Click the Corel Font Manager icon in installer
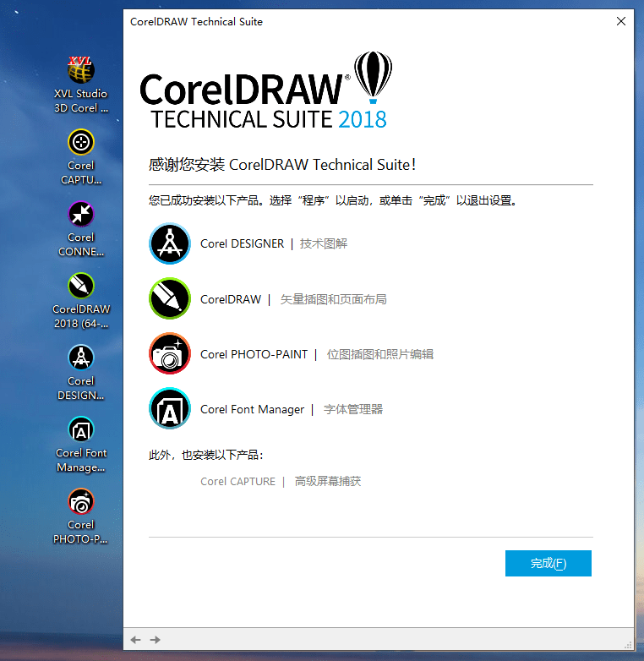Screen dimensions: 644x661 point(170,408)
